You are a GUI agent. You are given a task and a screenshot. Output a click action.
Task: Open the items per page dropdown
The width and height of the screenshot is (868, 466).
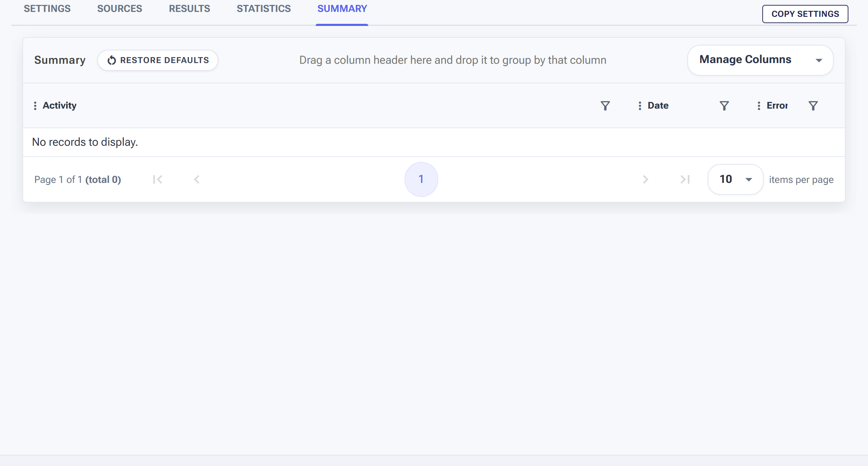coord(735,179)
